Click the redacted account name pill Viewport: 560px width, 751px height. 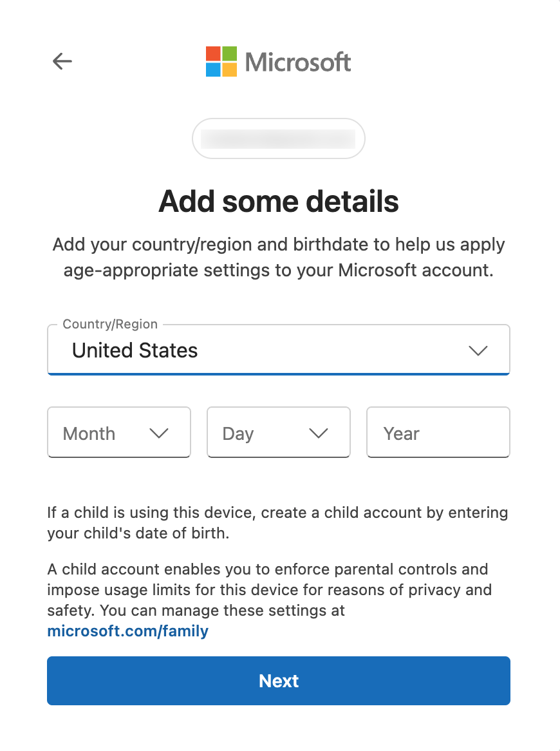(278, 138)
